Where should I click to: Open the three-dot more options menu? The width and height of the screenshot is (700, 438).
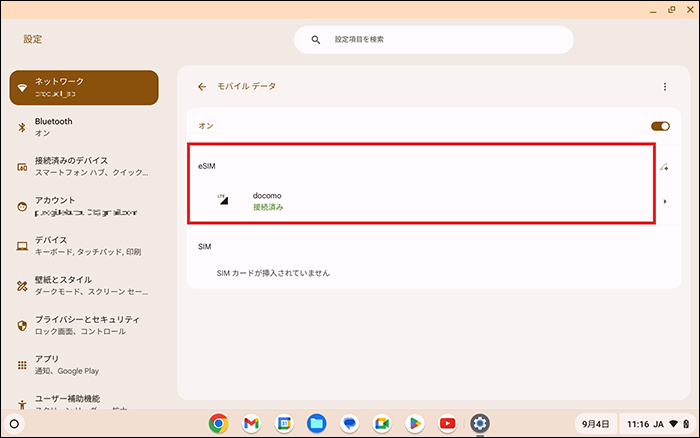pyautogui.click(x=664, y=87)
